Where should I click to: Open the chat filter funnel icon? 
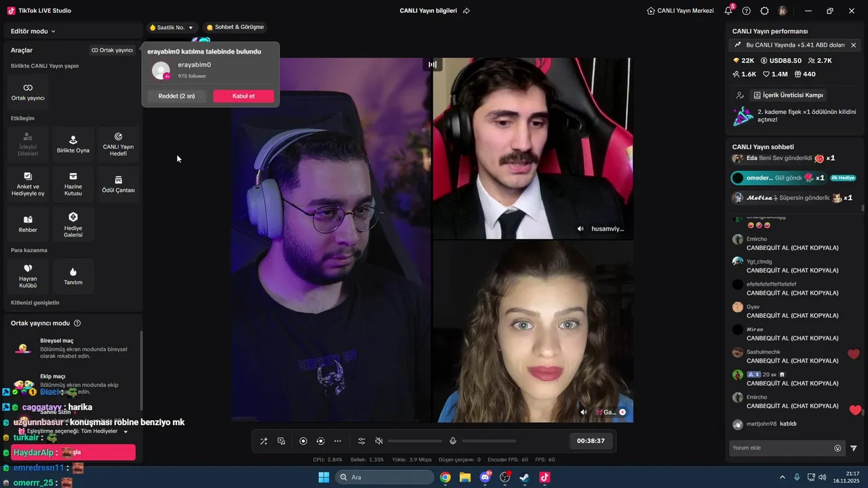(854, 448)
